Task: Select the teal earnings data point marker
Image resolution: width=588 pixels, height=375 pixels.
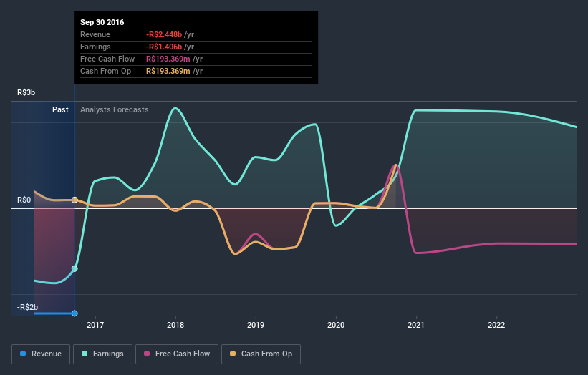Action: [x=74, y=268]
